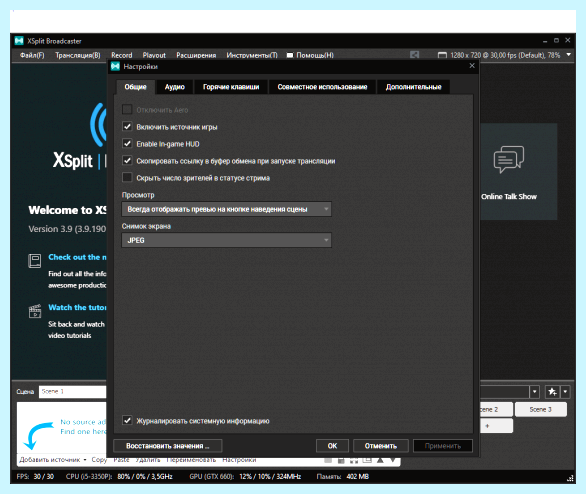Open the 'Инструменты(T)' menu
The image size is (586, 494).
click(252, 55)
